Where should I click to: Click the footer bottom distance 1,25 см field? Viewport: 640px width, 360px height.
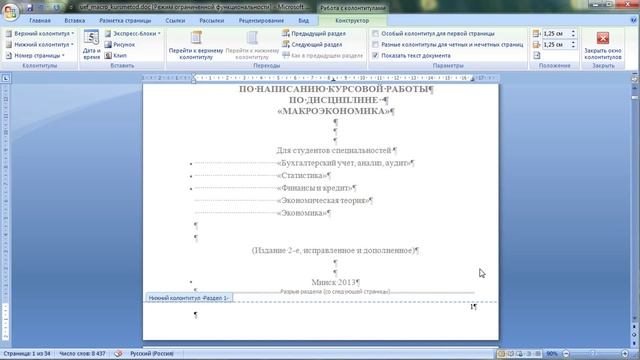point(556,44)
